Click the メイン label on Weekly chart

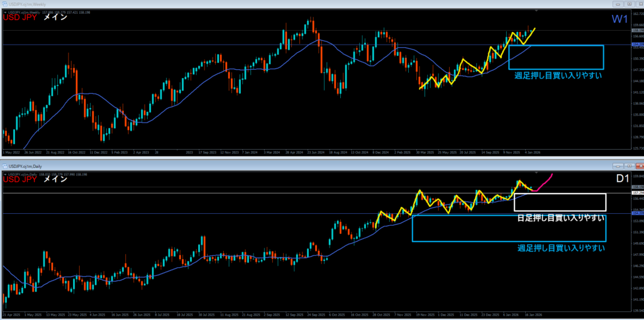click(55, 18)
